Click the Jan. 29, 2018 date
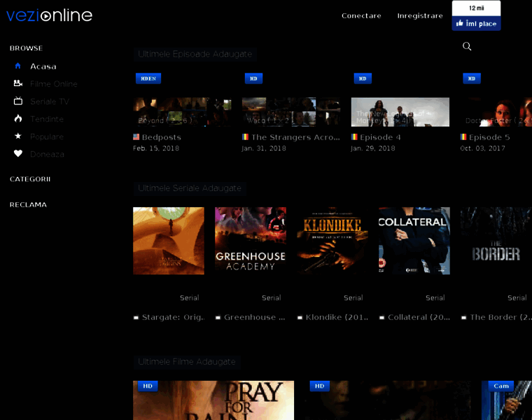The height and width of the screenshot is (420, 532). (x=373, y=148)
